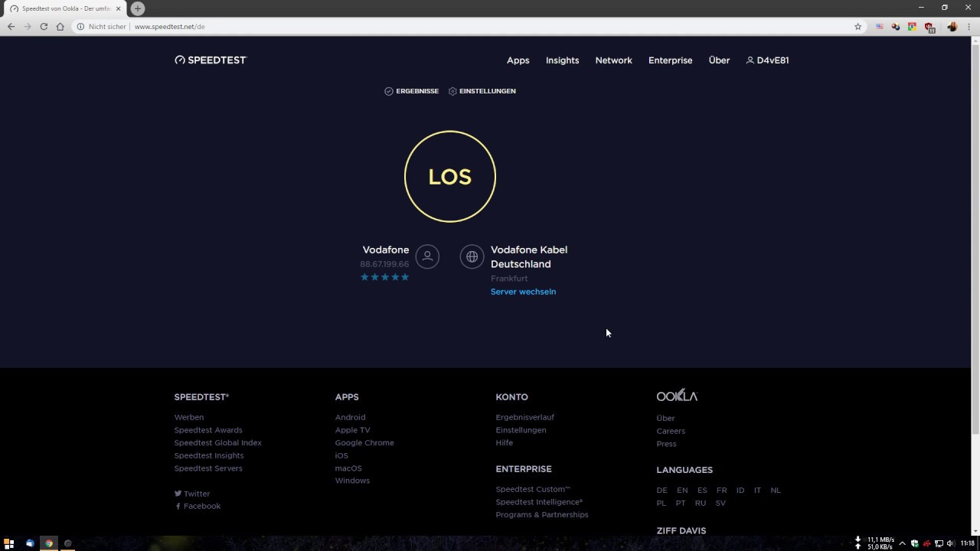This screenshot has height=551, width=980.
Task: Click the Speedtest logo in header
Action: [x=211, y=60]
